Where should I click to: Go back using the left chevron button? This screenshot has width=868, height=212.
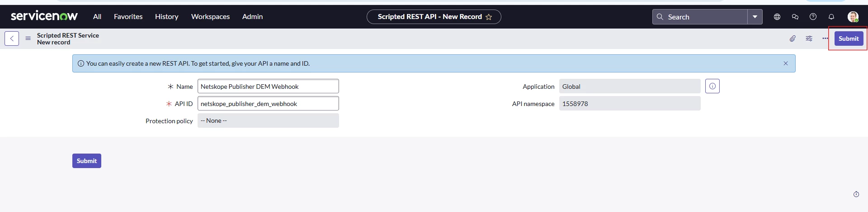coord(12,39)
